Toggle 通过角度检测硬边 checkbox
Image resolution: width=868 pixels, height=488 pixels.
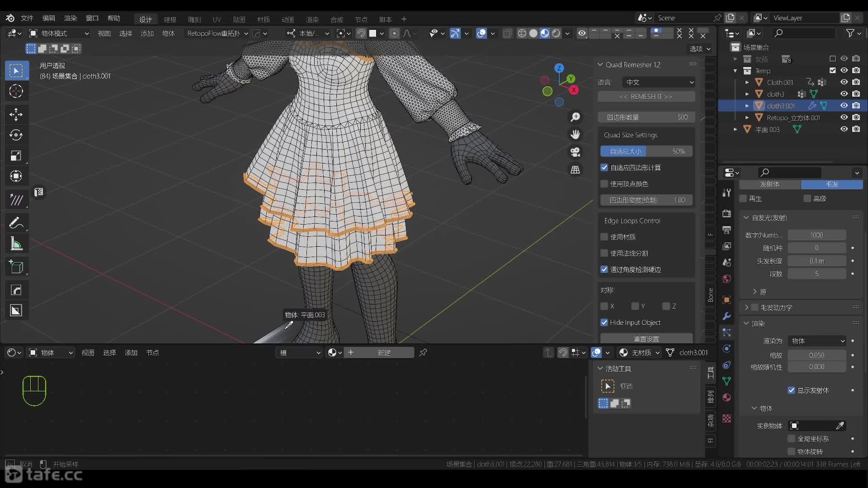(x=604, y=269)
